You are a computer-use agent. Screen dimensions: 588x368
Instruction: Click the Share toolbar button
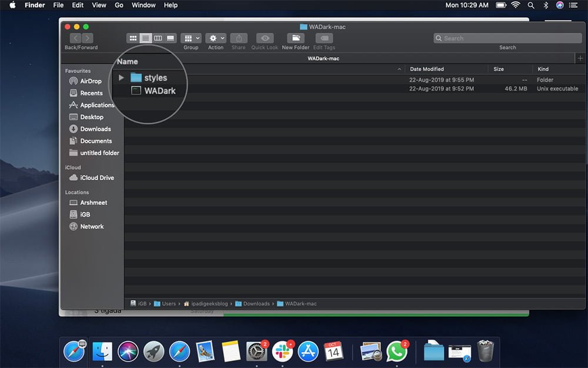pos(239,38)
